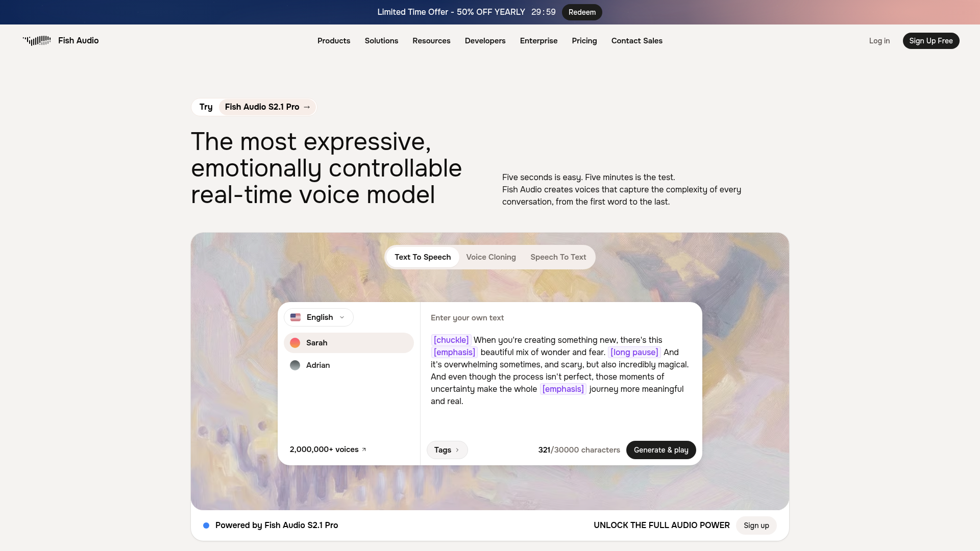
Task: Click Sarah's orange avatar circle
Action: [x=295, y=343]
